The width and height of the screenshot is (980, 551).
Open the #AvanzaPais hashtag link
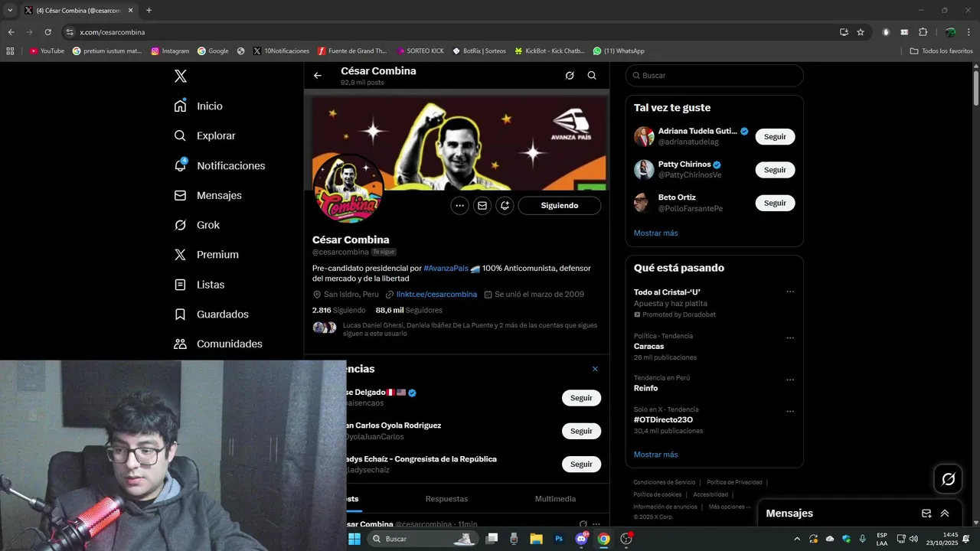click(x=446, y=268)
